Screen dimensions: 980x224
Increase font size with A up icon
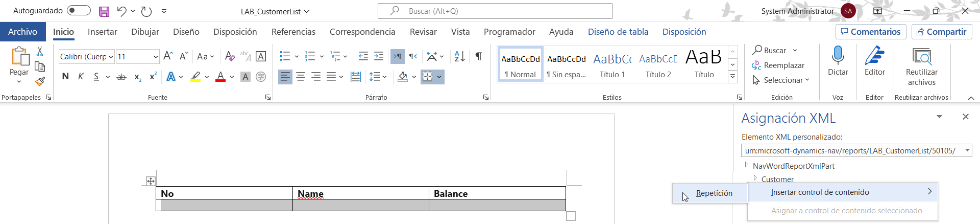pyautogui.click(x=168, y=56)
